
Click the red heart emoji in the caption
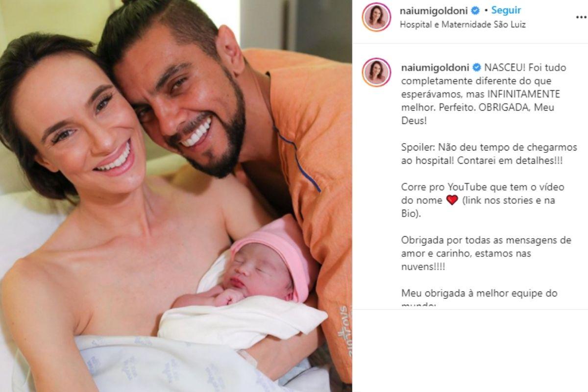click(452, 200)
